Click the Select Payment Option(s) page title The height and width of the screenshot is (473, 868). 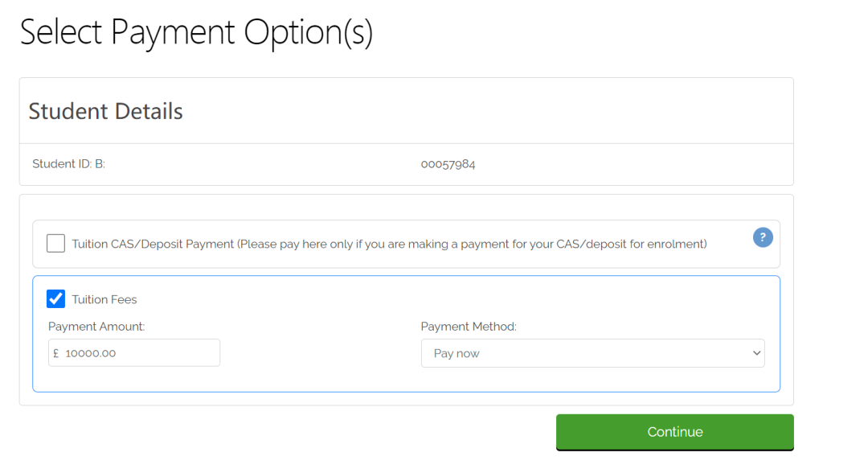[x=197, y=32]
